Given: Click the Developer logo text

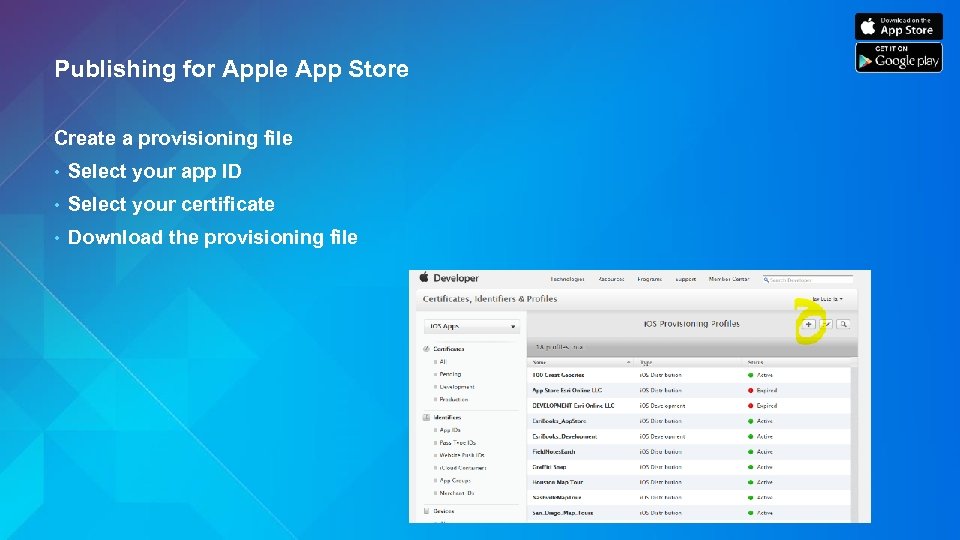Looking at the screenshot, I should [456, 278].
